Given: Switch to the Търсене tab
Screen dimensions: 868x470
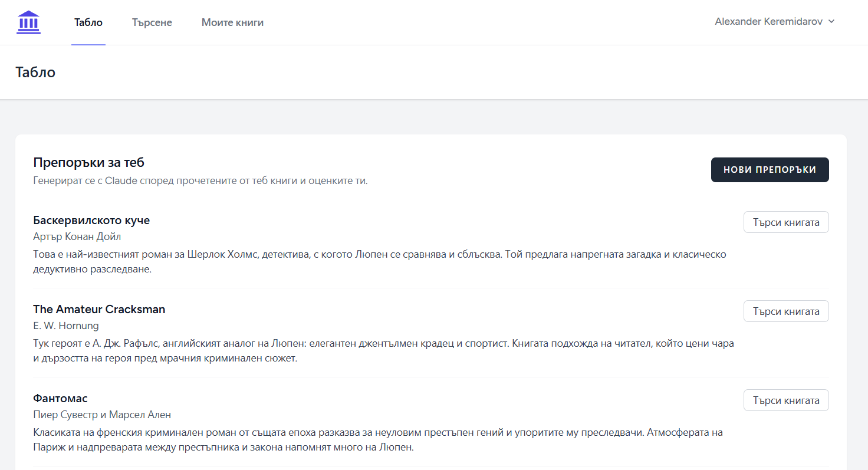Looking at the screenshot, I should coord(152,22).
